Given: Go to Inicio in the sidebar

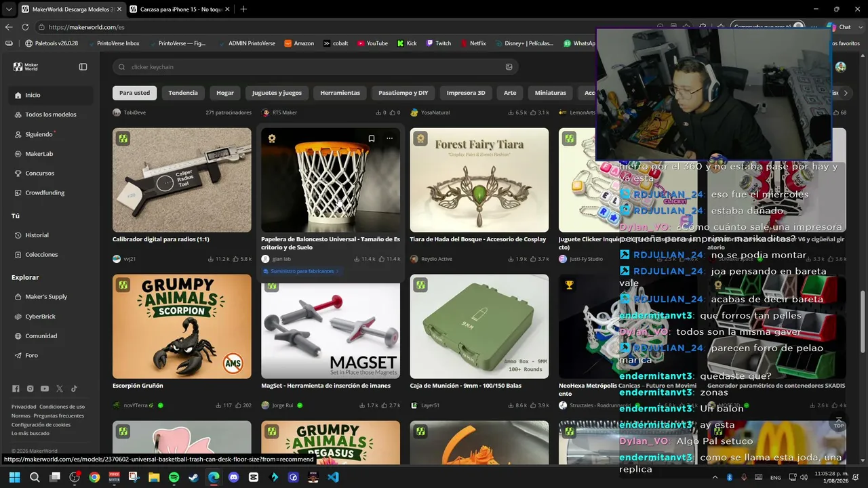Looking at the screenshot, I should click(52, 96).
